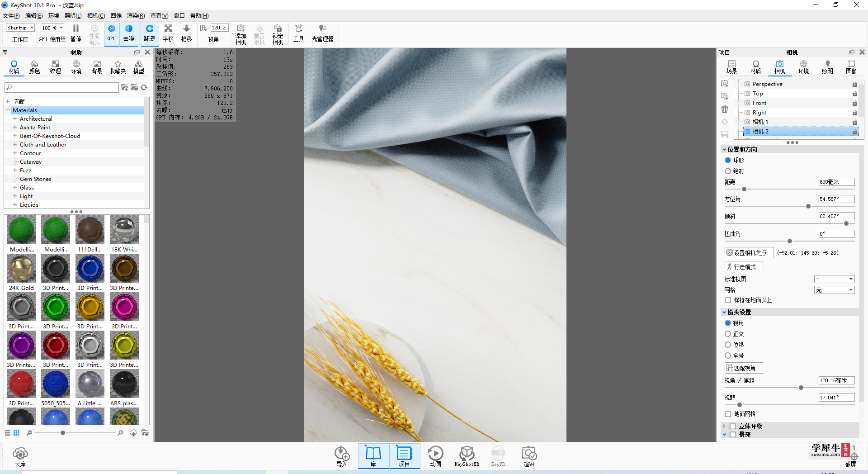The height and width of the screenshot is (474, 868).
Task: Open the File (文件) menu
Action: (11, 16)
